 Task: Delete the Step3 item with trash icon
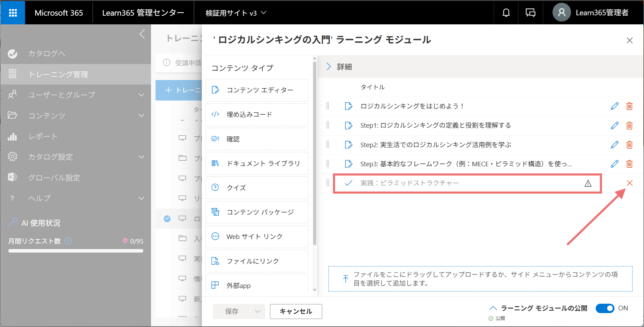click(629, 164)
